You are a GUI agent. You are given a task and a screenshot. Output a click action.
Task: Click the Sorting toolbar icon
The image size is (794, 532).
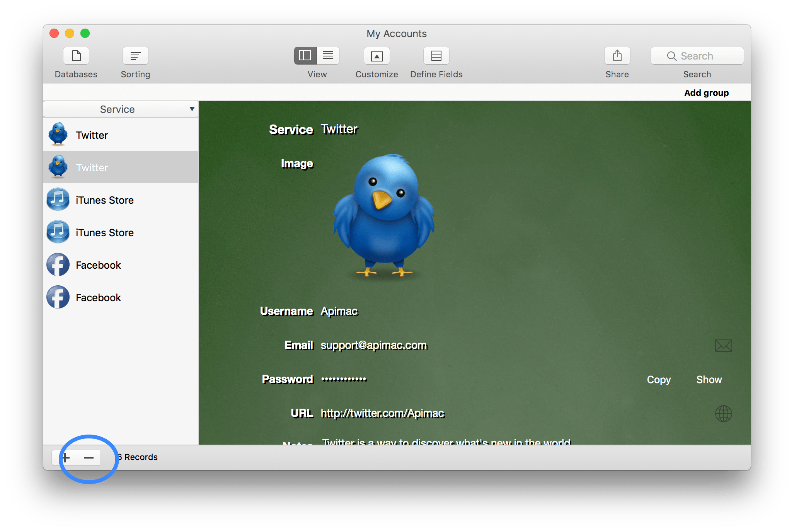coord(135,56)
